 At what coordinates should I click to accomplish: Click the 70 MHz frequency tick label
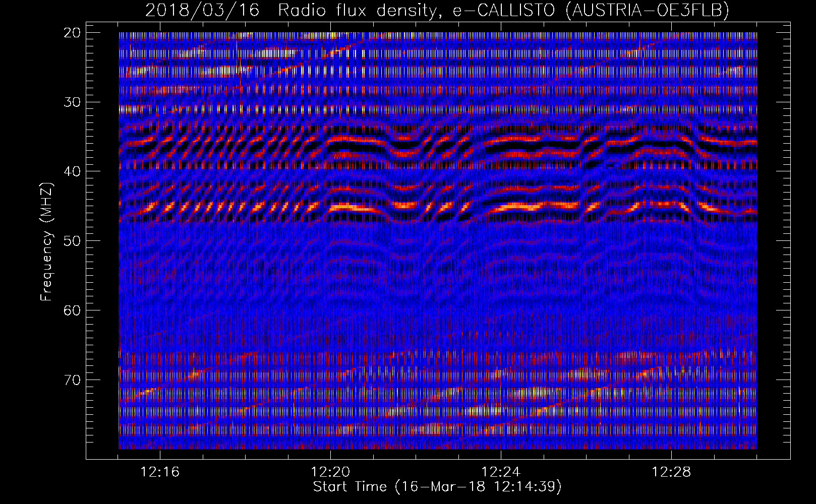click(x=72, y=380)
